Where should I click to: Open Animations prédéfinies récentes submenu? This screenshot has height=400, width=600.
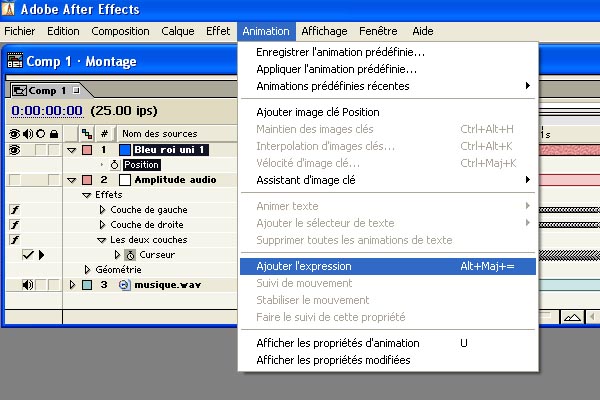[x=388, y=86]
